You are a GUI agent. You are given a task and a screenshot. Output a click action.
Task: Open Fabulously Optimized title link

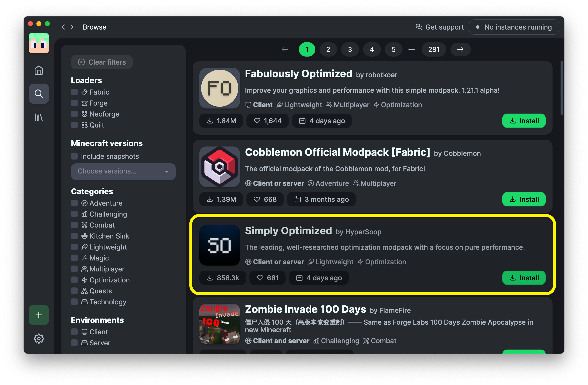298,74
